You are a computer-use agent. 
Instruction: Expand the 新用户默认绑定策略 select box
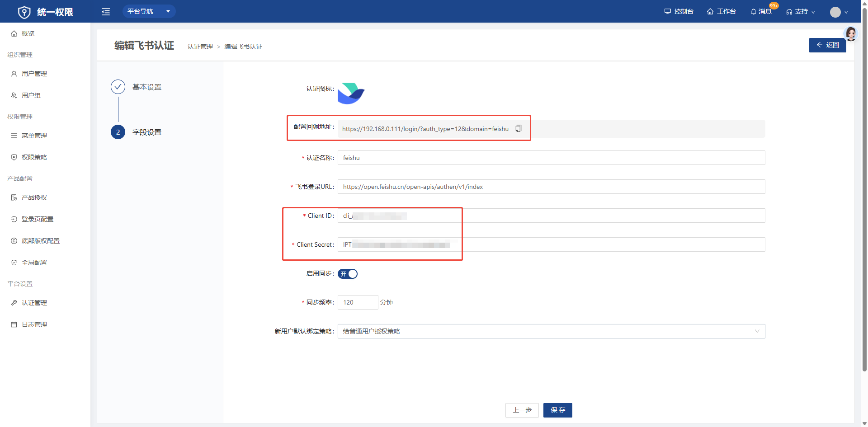click(551, 331)
